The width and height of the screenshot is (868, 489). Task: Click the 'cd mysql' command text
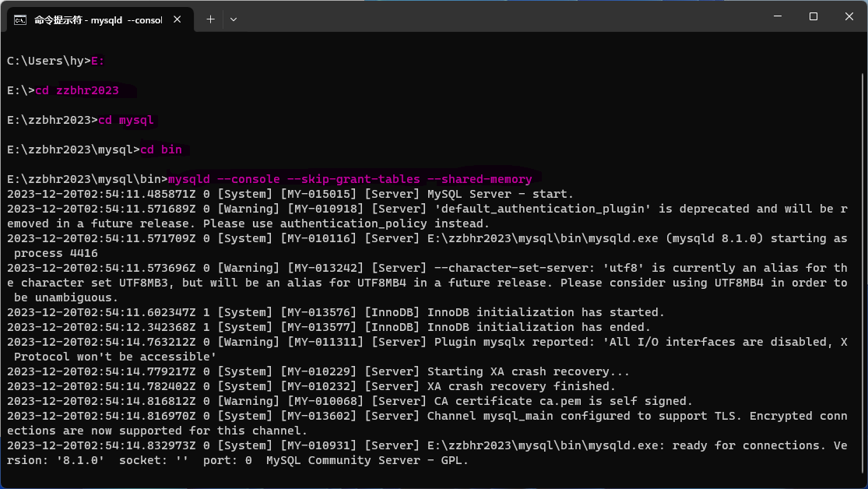[125, 120]
